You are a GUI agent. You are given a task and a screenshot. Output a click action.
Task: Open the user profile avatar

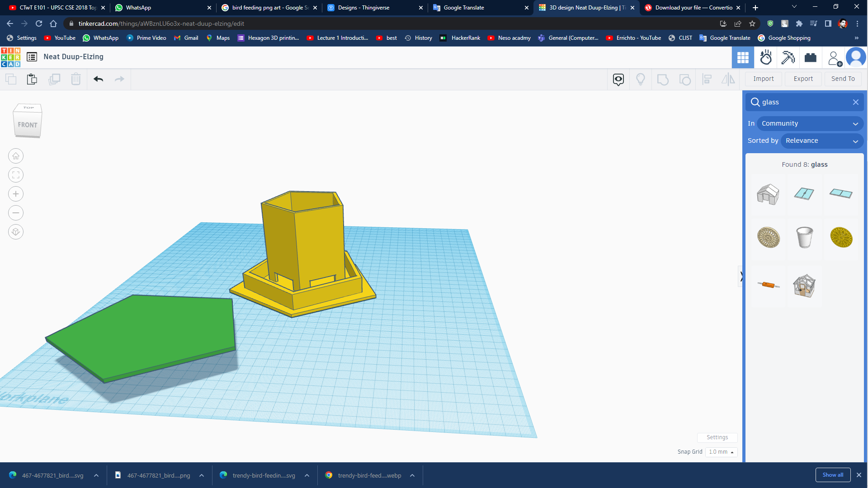pyautogui.click(x=856, y=57)
